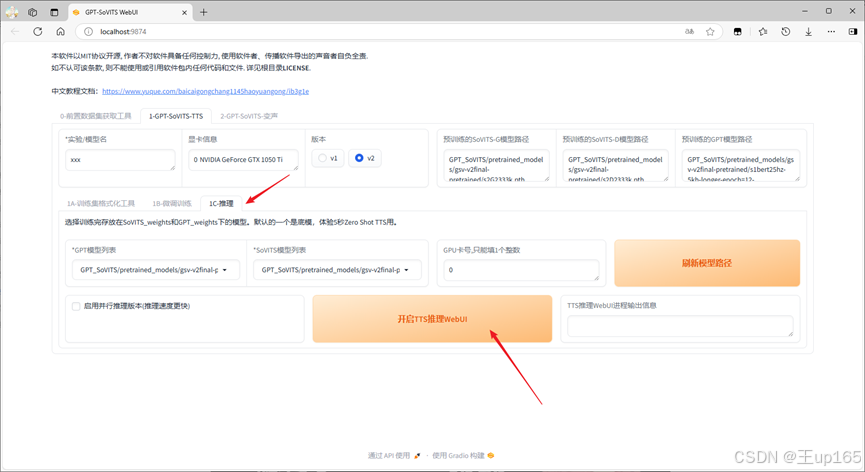Open the browser extension icon
This screenshot has width=865, height=472.
pos(738,31)
